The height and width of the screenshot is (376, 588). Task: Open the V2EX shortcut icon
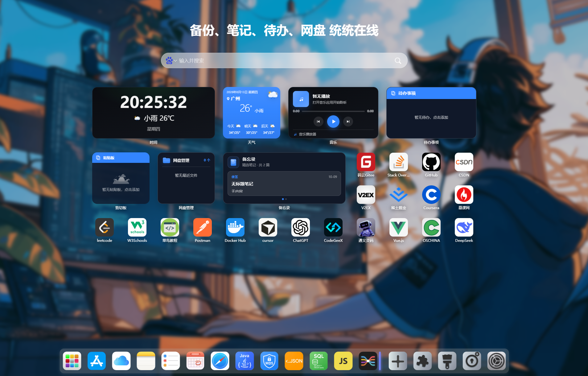[x=366, y=195]
